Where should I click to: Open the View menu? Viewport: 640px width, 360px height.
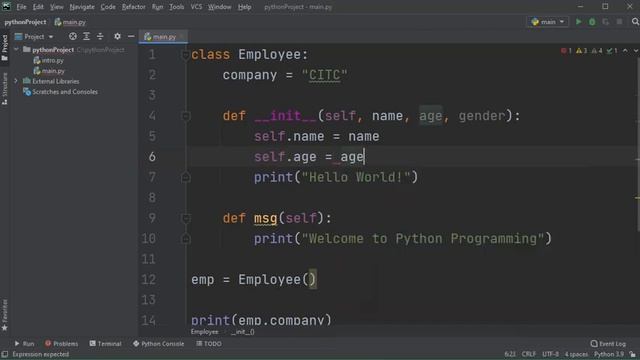(x=56, y=7)
